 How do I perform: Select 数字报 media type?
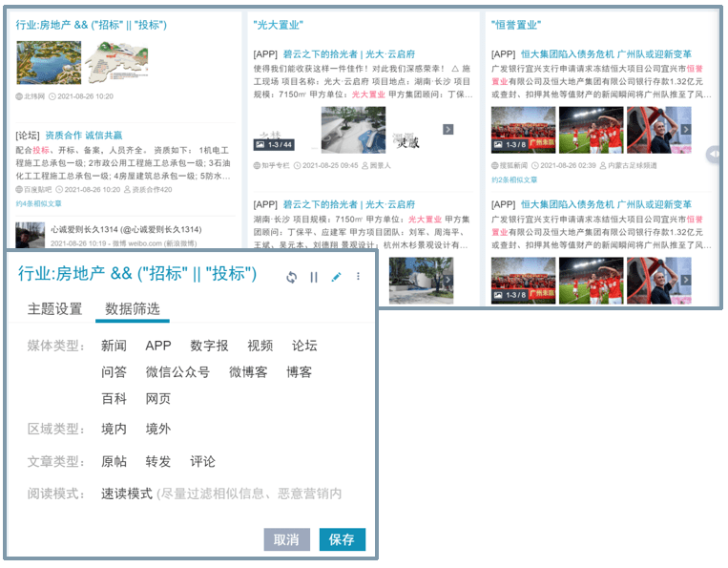click(209, 346)
